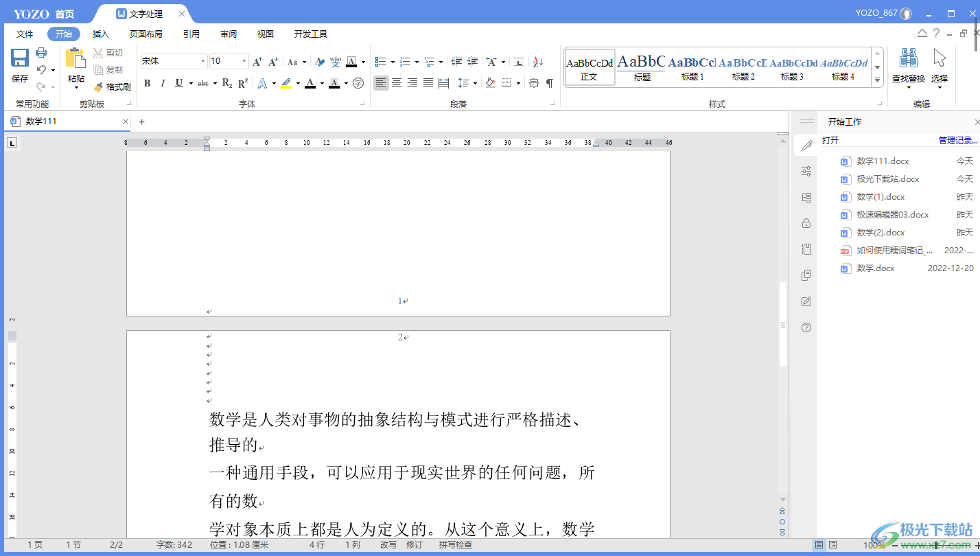Screen dimensions: 980x556
Task: Click the increase indent icon
Action: pyautogui.click(x=472, y=62)
